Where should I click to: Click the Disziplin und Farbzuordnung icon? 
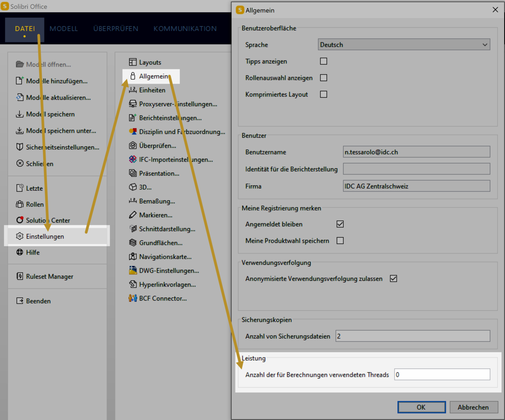[x=133, y=132]
